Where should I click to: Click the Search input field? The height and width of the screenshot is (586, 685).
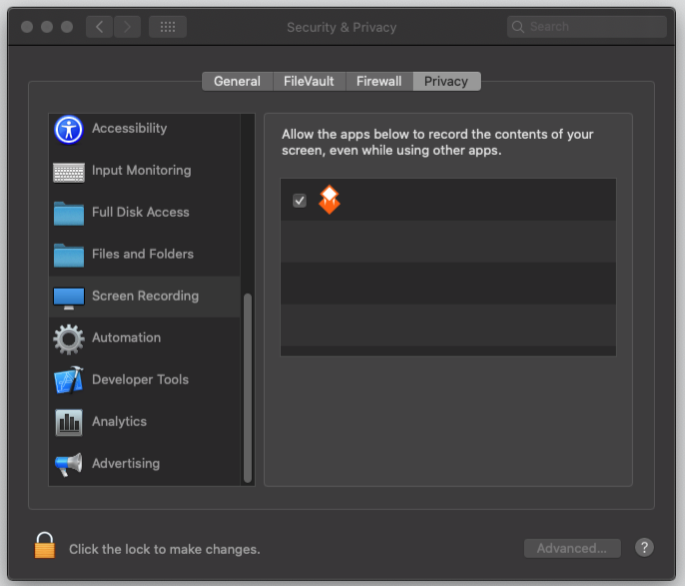pos(587,27)
